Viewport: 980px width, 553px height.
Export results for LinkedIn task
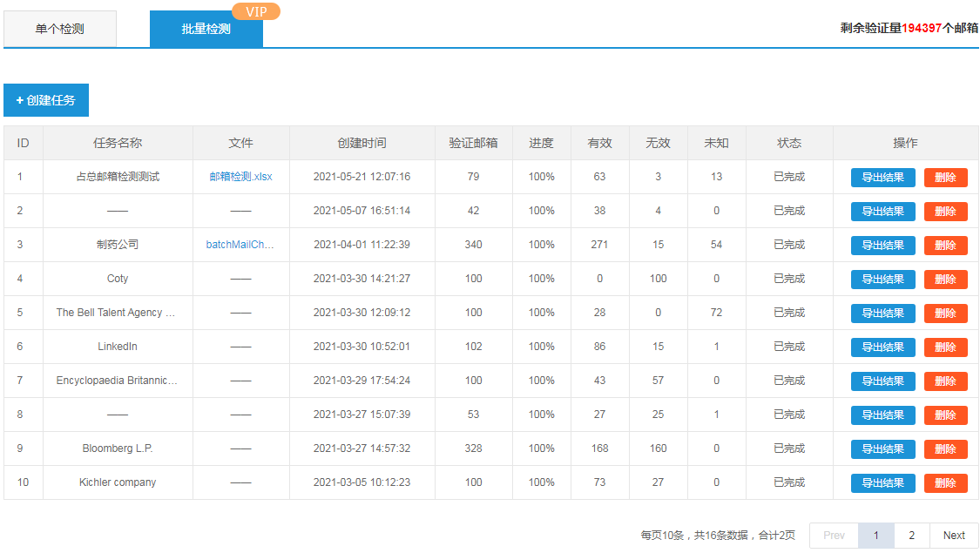[x=882, y=347]
